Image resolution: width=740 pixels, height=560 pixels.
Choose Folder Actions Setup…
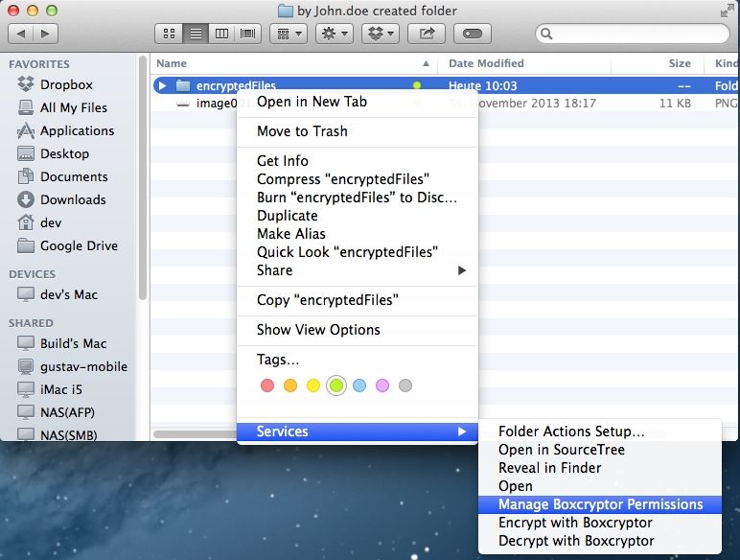(600, 432)
